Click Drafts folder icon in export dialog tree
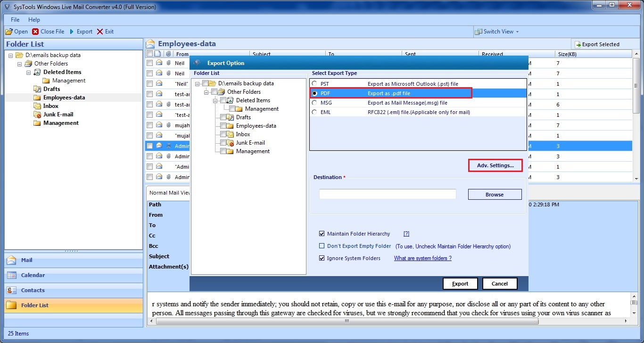This screenshot has height=343, width=644. (x=231, y=117)
